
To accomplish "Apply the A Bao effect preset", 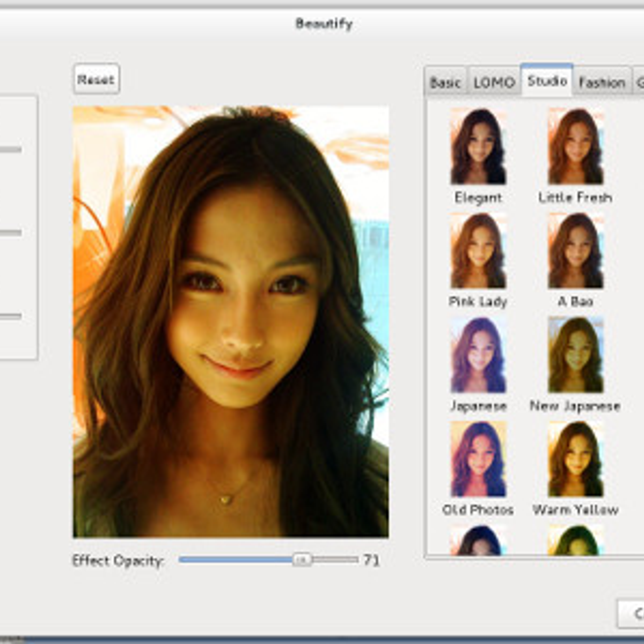I will (575, 251).
